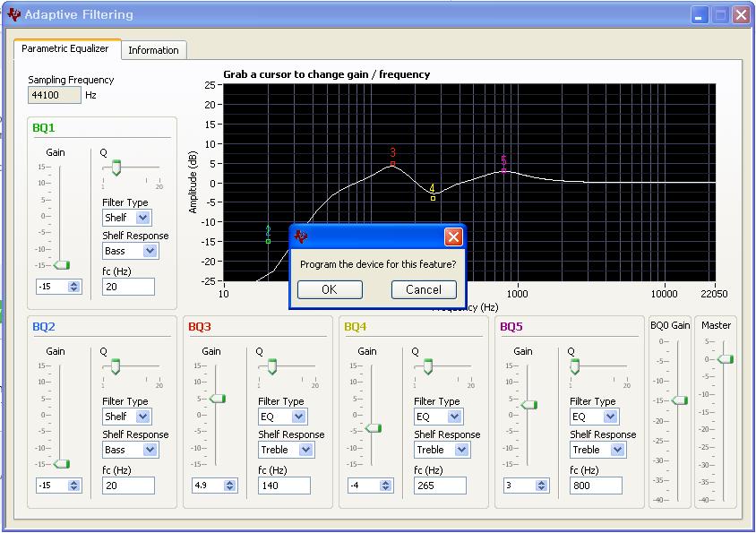Image resolution: width=756 pixels, height=533 pixels.
Task: Click the BQ4 gain value stepper
Action: [x=385, y=486]
